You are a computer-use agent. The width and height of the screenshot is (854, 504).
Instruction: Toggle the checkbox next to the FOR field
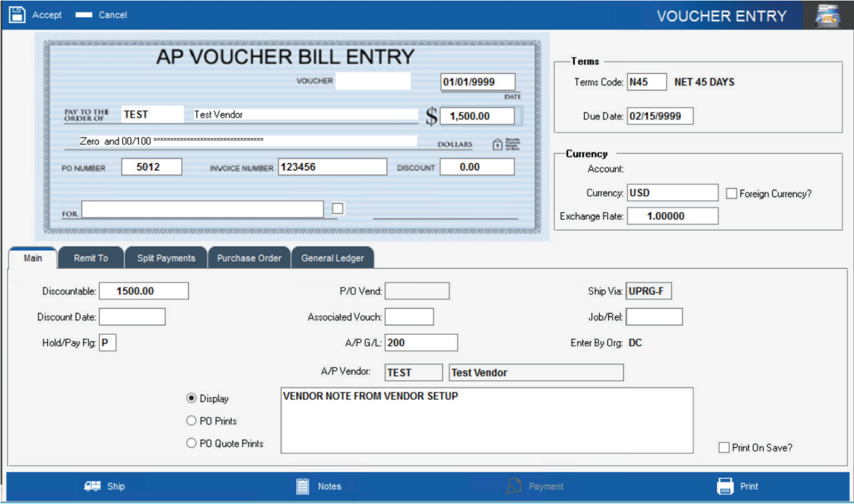337,208
